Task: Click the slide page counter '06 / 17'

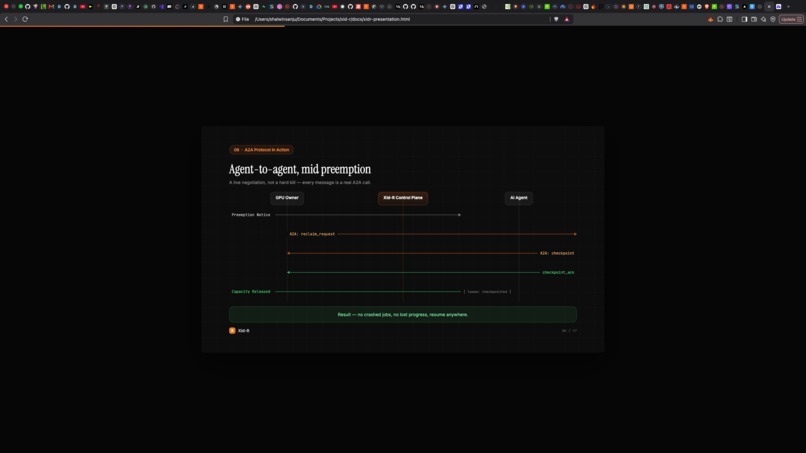Action: [570, 331]
